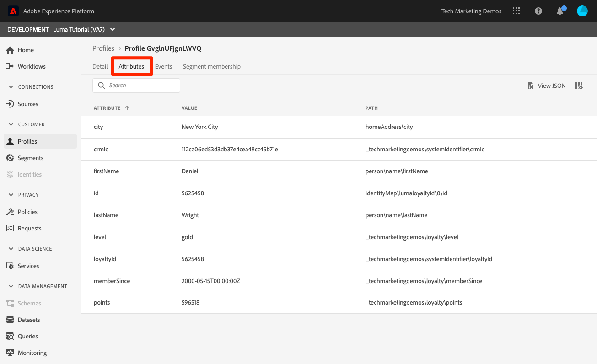
Task: Go back to Profiles breadcrumb
Action: click(x=103, y=48)
